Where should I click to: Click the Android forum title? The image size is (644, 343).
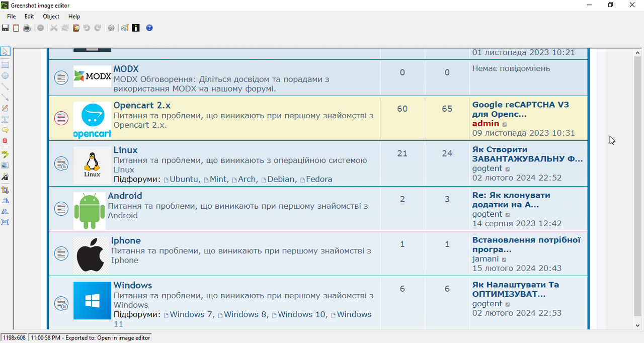125,196
